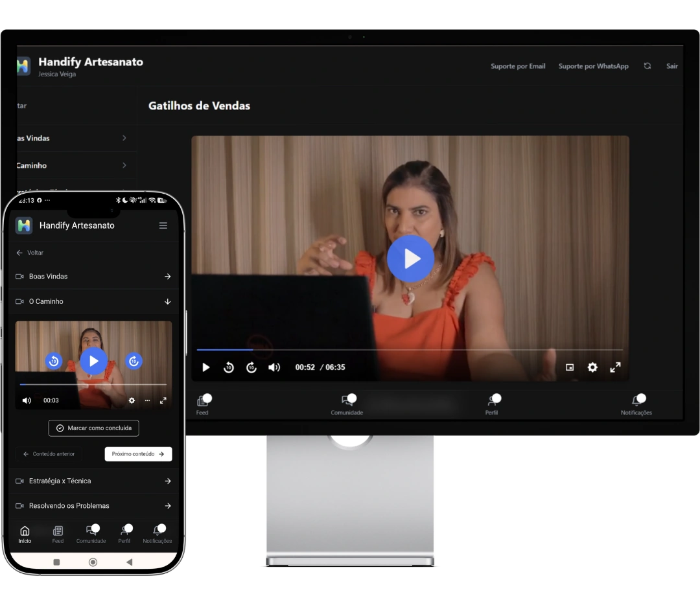Mute the desktop video volume

[x=274, y=367]
